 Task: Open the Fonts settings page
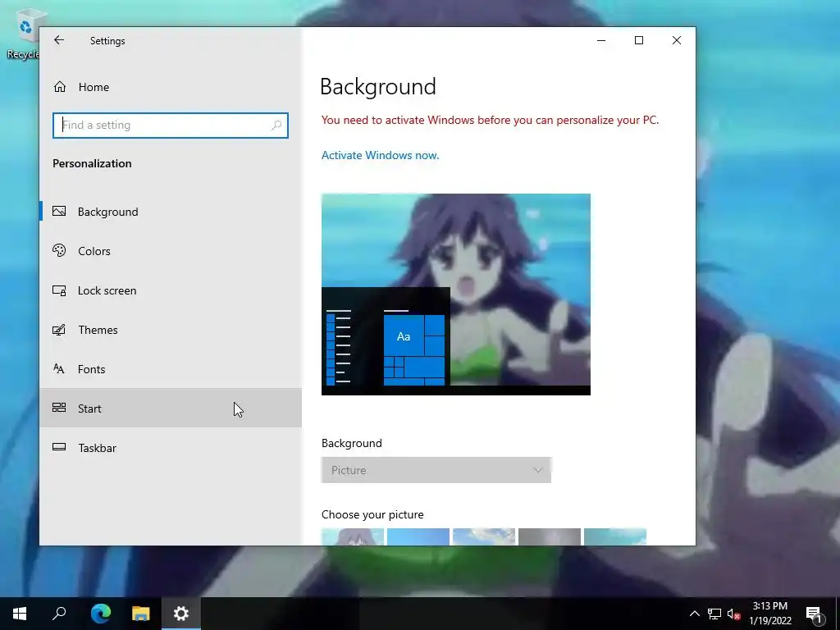[171, 369]
